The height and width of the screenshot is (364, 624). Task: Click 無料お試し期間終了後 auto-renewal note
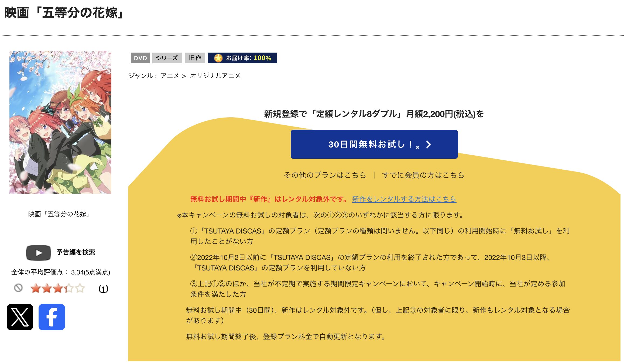286,336
